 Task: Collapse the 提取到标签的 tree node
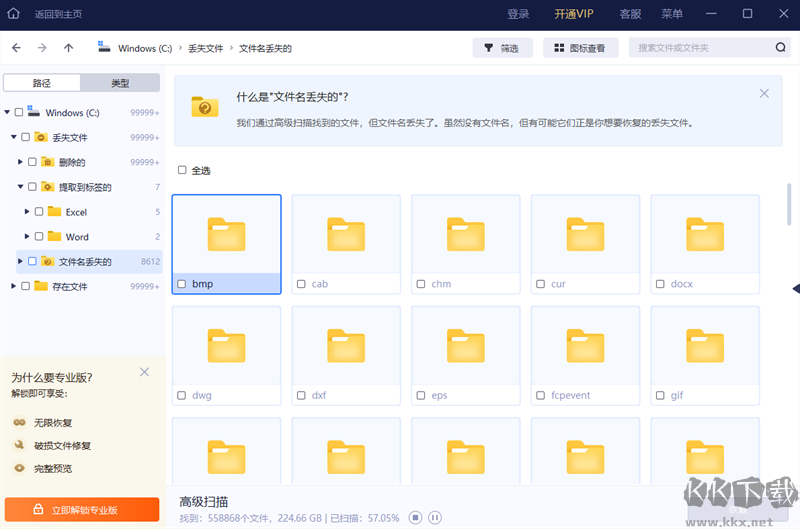[20, 187]
